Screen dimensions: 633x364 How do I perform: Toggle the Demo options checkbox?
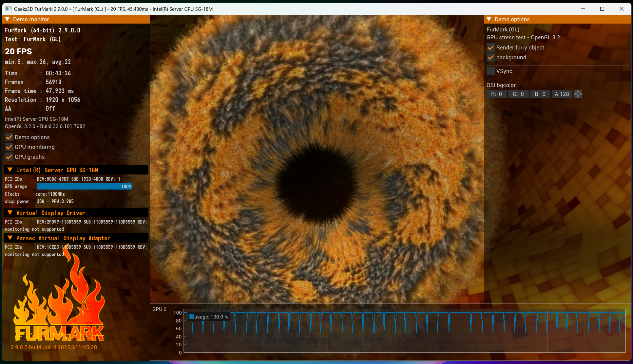click(x=9, y=137)
